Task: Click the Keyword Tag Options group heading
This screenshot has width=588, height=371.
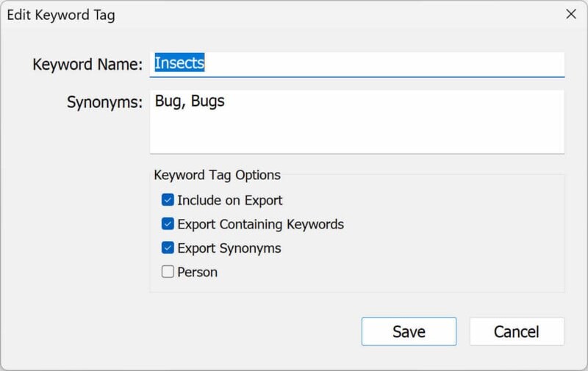Action: (x=217, y=175)
